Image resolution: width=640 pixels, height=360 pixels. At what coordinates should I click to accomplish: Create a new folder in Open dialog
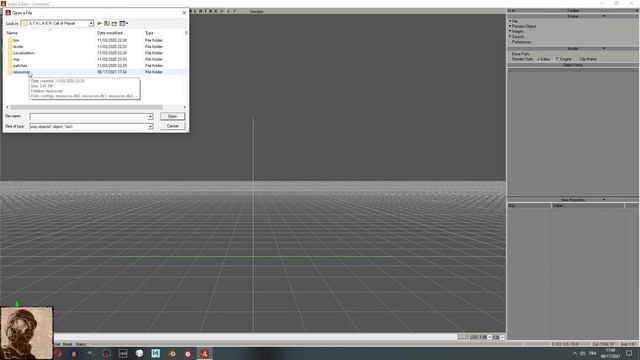115,24
